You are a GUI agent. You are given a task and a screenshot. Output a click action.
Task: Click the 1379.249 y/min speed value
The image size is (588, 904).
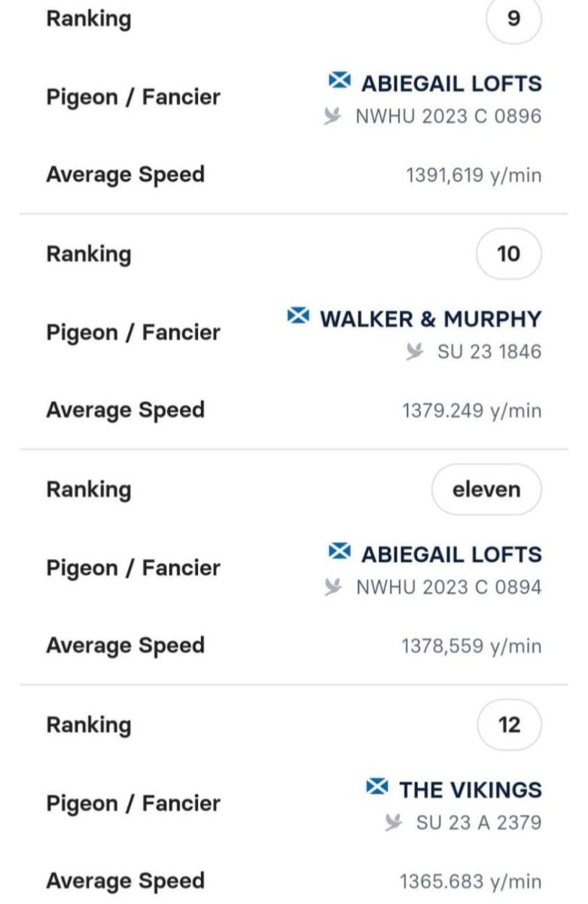pyautogui.click(x=472, y=411)
